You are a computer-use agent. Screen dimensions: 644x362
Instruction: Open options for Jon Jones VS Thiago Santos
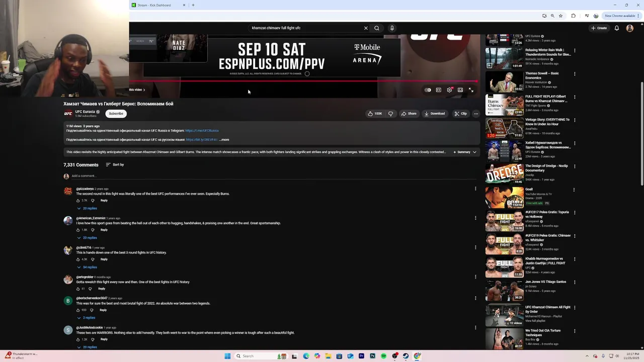click(575, 282)
